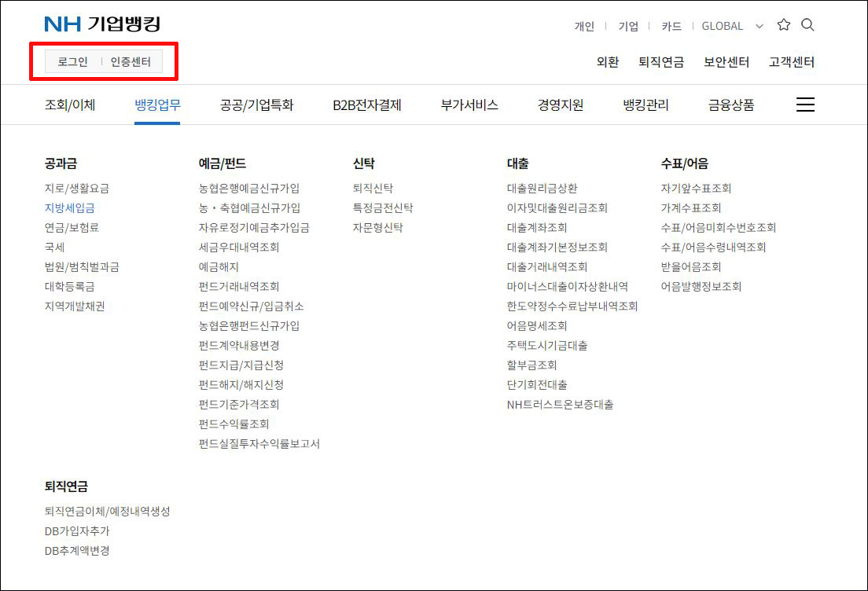The image size is (868, 591).
Task: Select the 금융상품 main tab
Action: [x=730, y=105]
